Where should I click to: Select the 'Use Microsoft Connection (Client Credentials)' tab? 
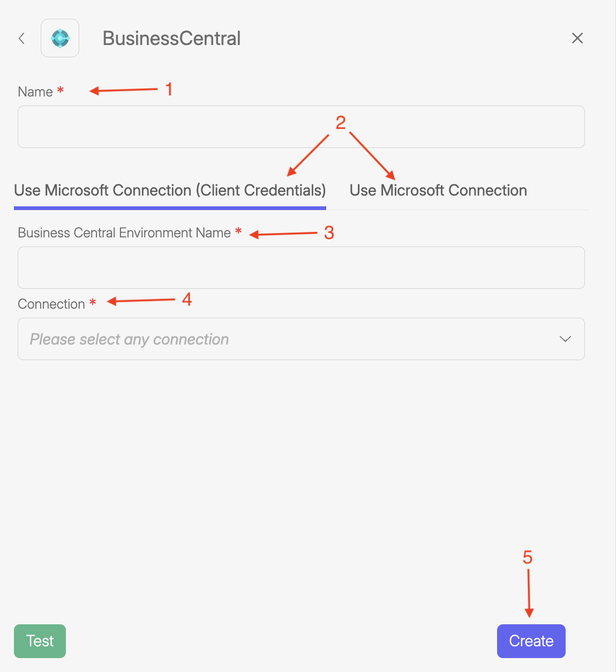(x=169, y=190)
